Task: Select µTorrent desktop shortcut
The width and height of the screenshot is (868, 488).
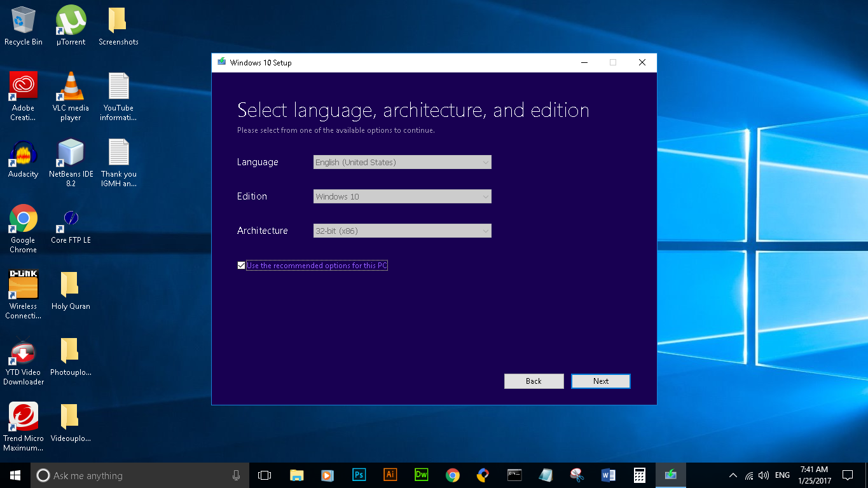Action: click(x=71, y=26)
